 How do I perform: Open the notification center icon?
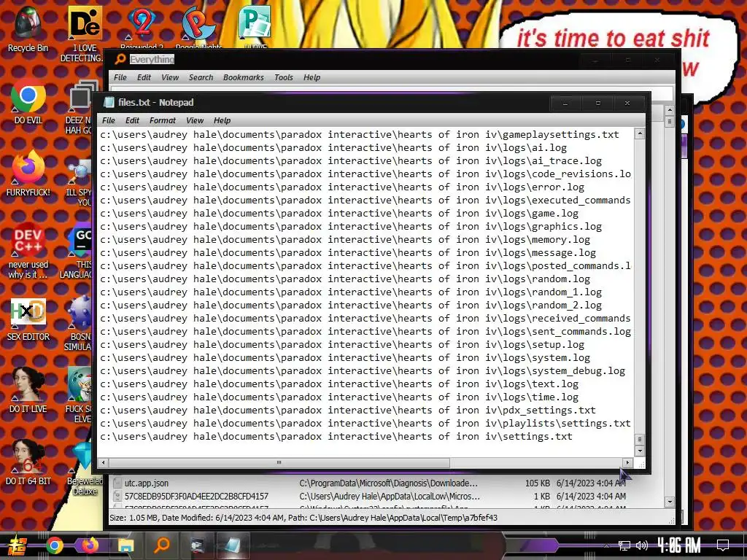tap(723, 545)
